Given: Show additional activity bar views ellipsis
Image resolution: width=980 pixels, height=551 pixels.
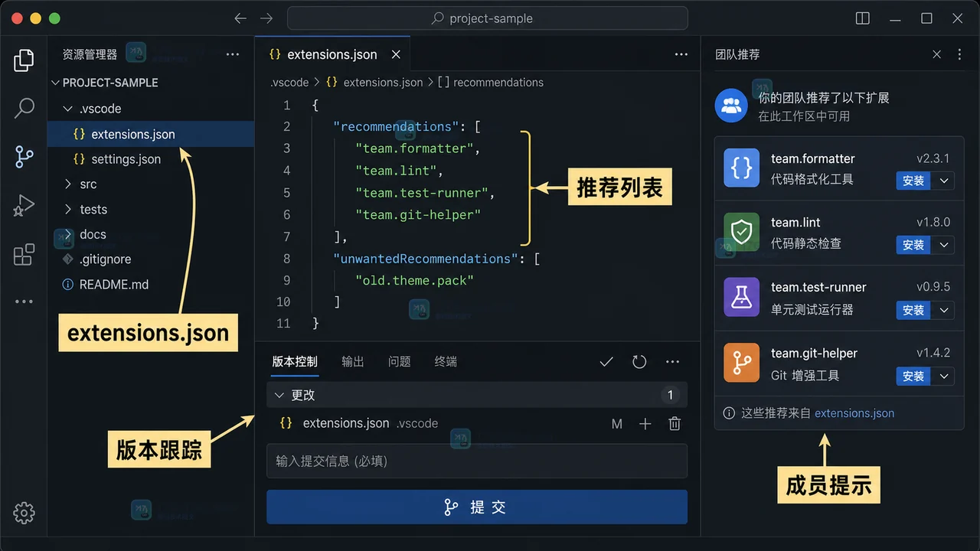Looking at the screenshot, I should click(x=24, y=302).
